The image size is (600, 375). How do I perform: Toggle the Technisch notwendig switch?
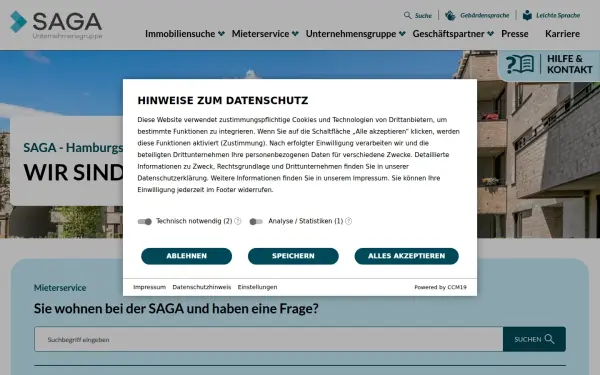(x=145, y=222)
